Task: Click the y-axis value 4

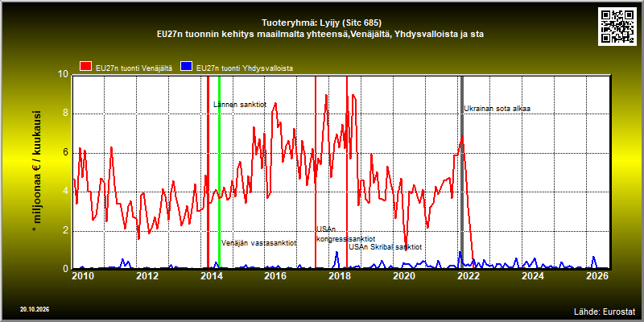Action: 65,192
